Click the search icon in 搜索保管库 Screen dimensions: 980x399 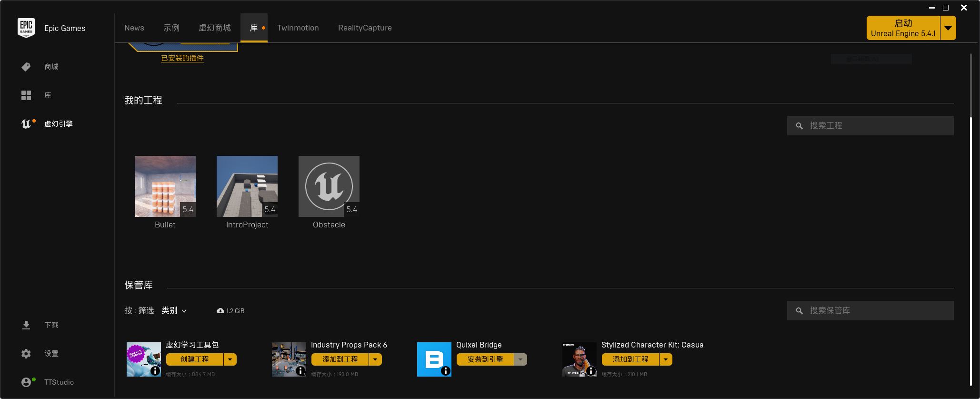(800, 311)
